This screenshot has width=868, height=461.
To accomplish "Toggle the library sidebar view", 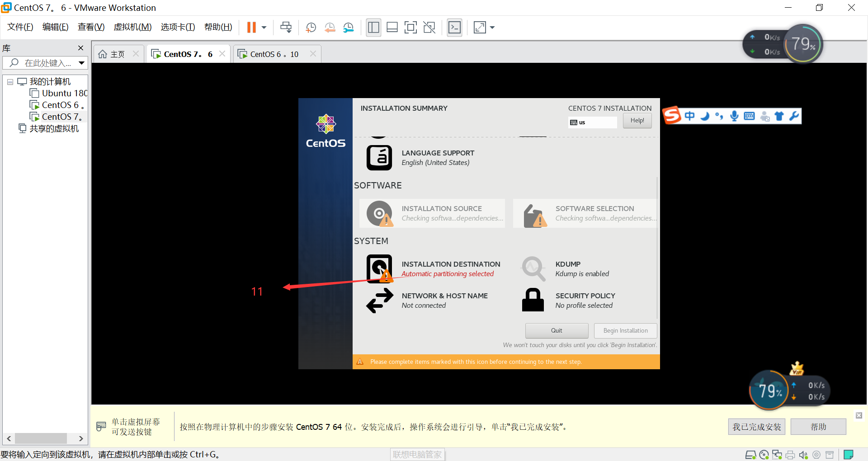I will [x=373, y=28].
